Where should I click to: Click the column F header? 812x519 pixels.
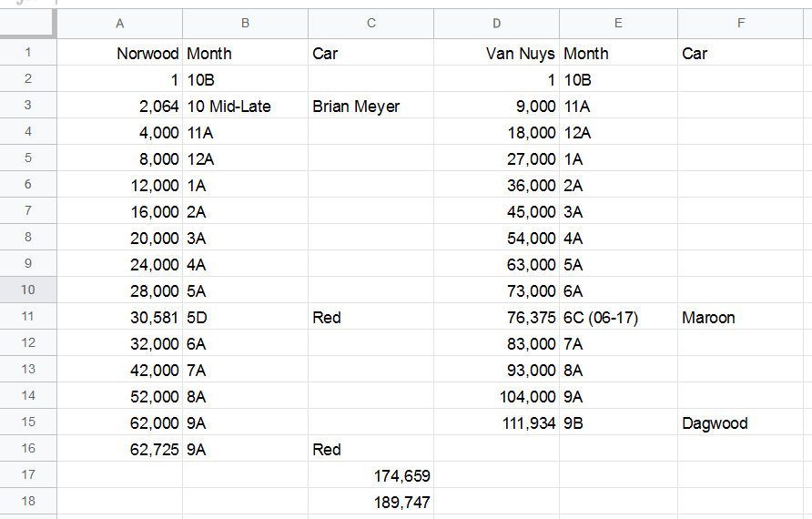coord(739,24)
